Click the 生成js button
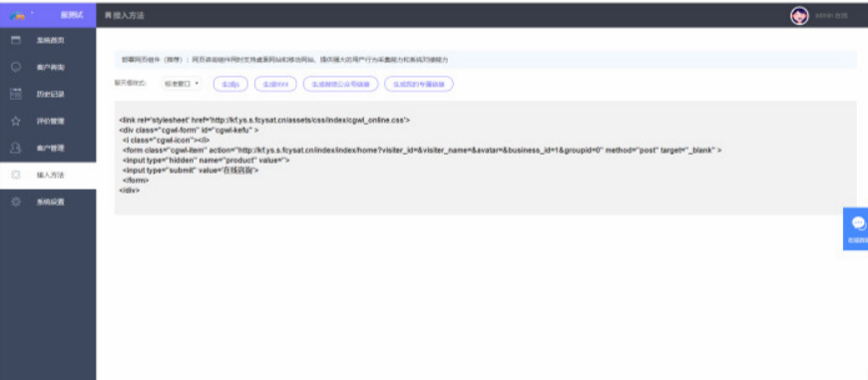The width and height of the screenshot is (868, 380). 230,84
